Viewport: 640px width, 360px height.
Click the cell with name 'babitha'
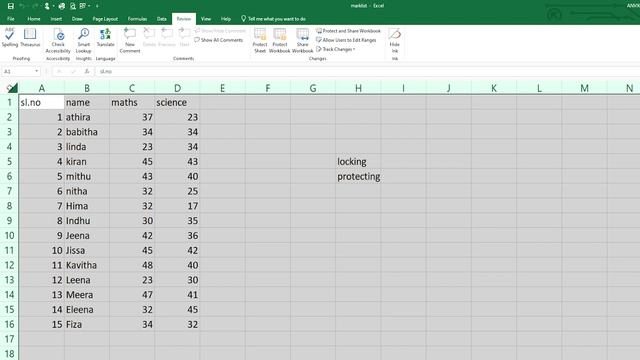point(87,132)
